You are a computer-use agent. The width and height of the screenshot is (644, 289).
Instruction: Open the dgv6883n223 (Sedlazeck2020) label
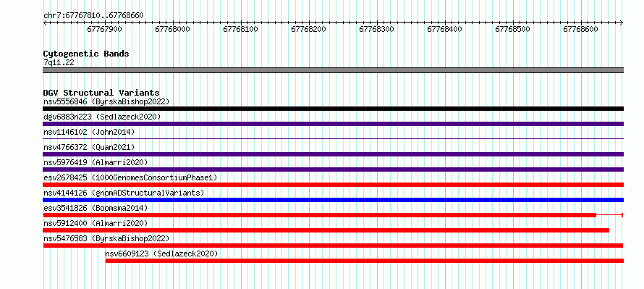click(x=102, y=117)
